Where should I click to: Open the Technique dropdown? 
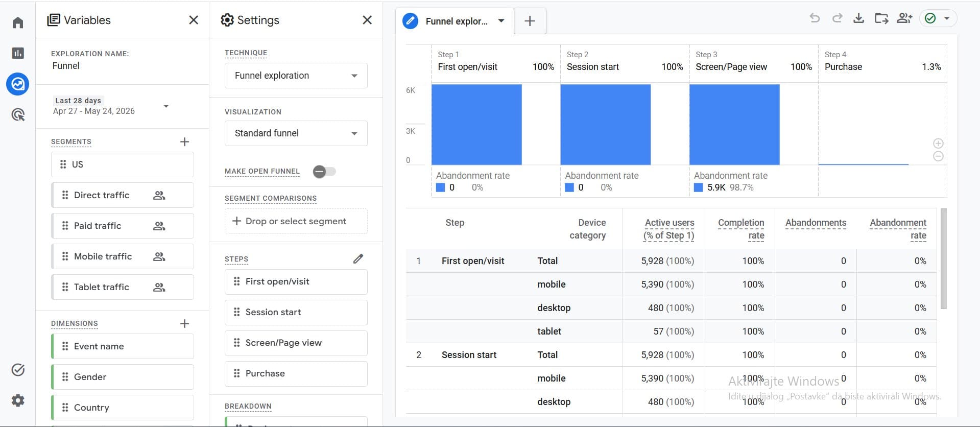point(296,76)
